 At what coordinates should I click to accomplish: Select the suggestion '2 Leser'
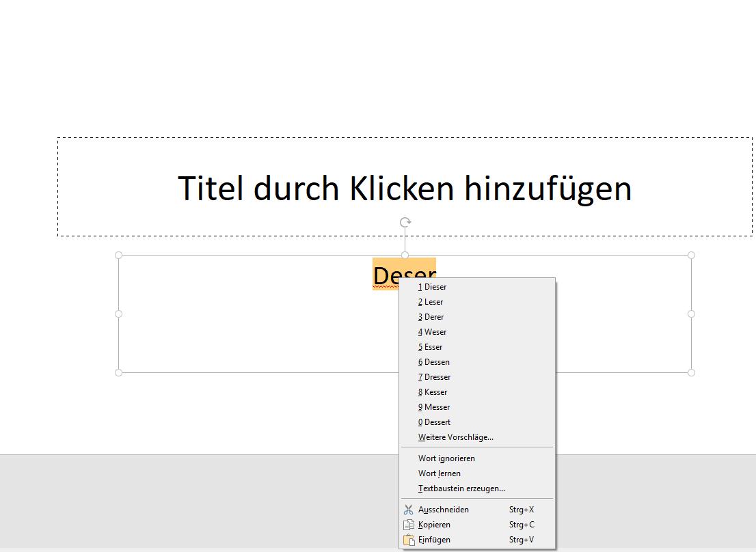[431, 301]
